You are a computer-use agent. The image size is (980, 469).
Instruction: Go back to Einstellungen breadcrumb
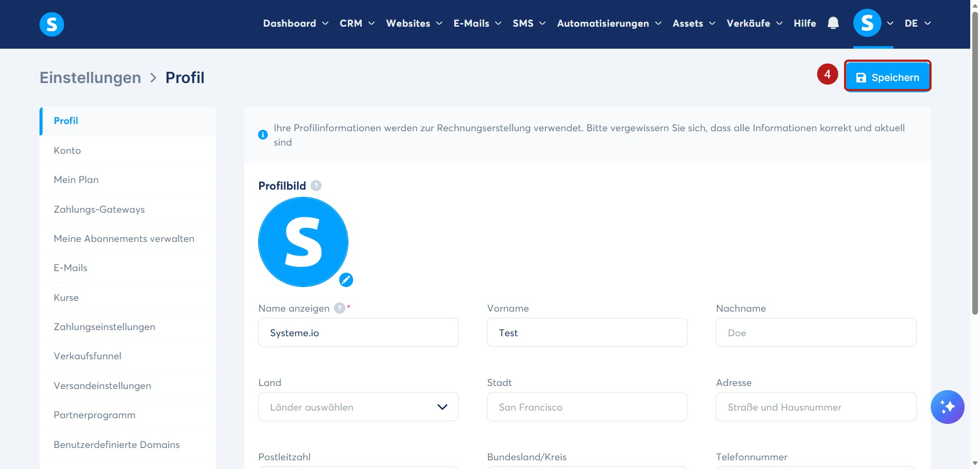[90, 77]
